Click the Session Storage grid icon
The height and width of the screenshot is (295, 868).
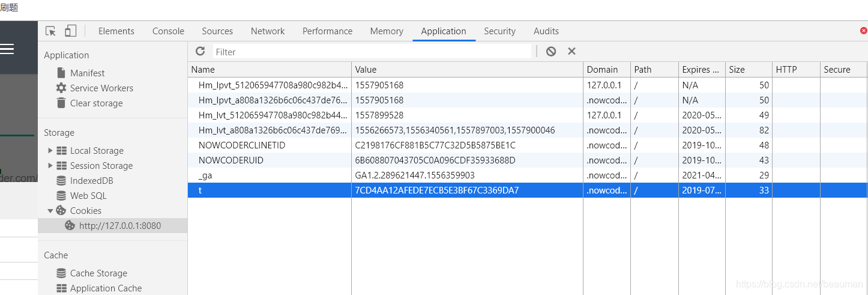tap(61, 166)
